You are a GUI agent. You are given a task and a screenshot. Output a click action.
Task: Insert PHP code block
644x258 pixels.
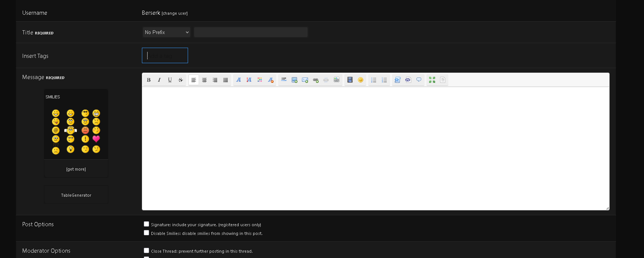[x=408, y=80]
